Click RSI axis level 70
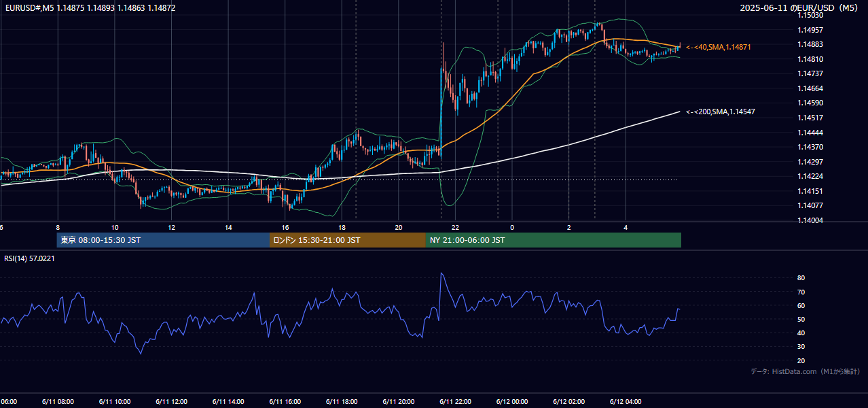 pyautogui.click(x=801, y=292)
